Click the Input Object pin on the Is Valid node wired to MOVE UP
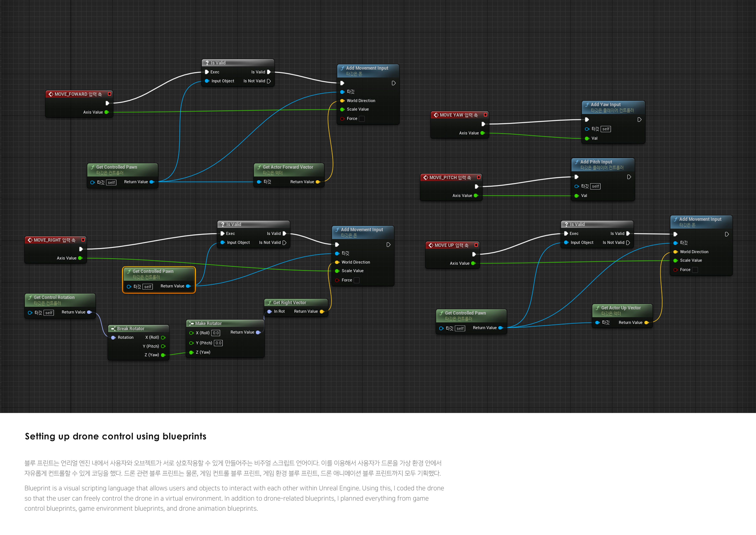The image size is (756, 535). 566,242
